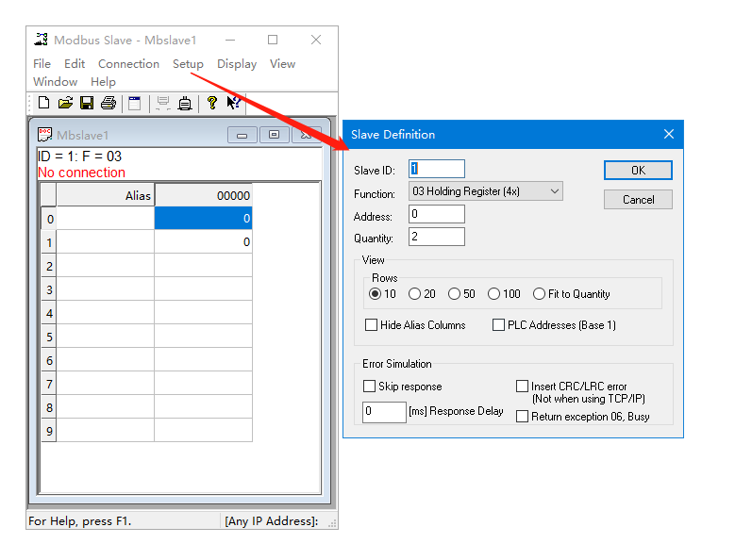Image resolution: width=752 pixels, height=560 pixels.
Task: Tick the Skip response checkbox
Action: pos(370,387)
